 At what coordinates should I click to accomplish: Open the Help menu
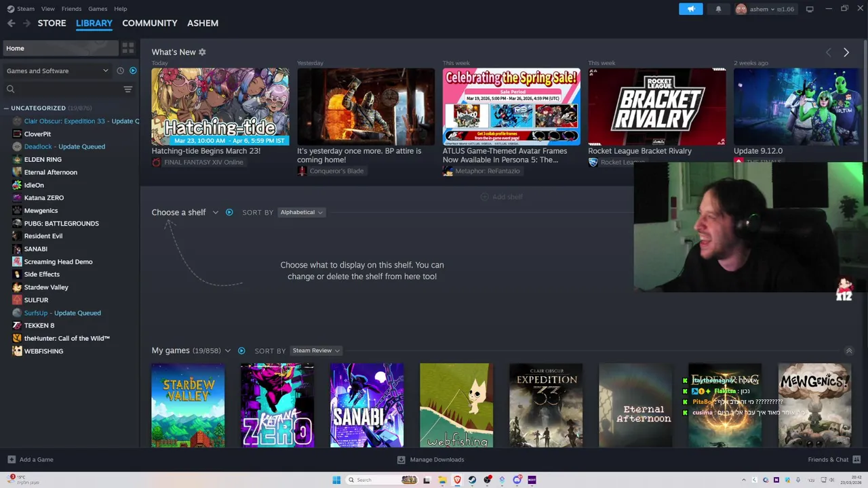(x=121, y=9)
